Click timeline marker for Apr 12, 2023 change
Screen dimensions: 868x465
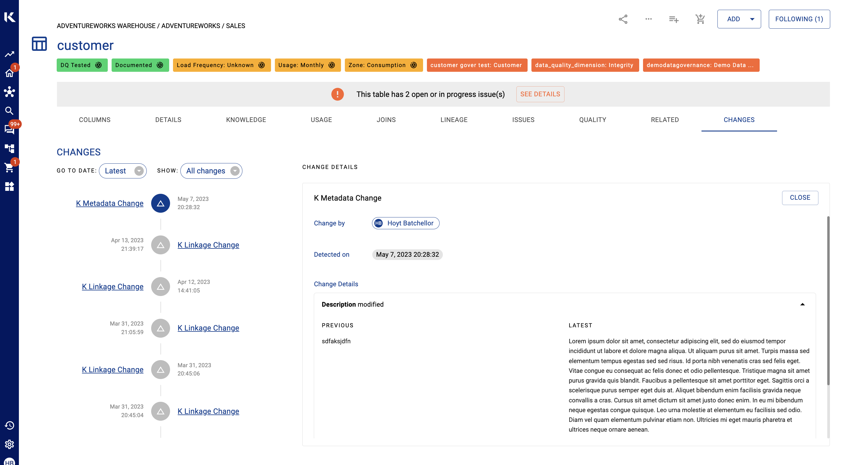(160, 287)
